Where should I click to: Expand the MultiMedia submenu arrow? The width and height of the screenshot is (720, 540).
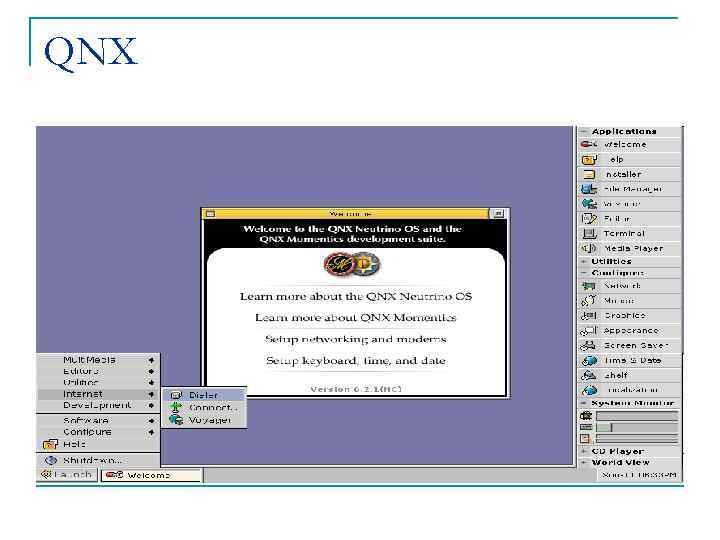(151, 360)
